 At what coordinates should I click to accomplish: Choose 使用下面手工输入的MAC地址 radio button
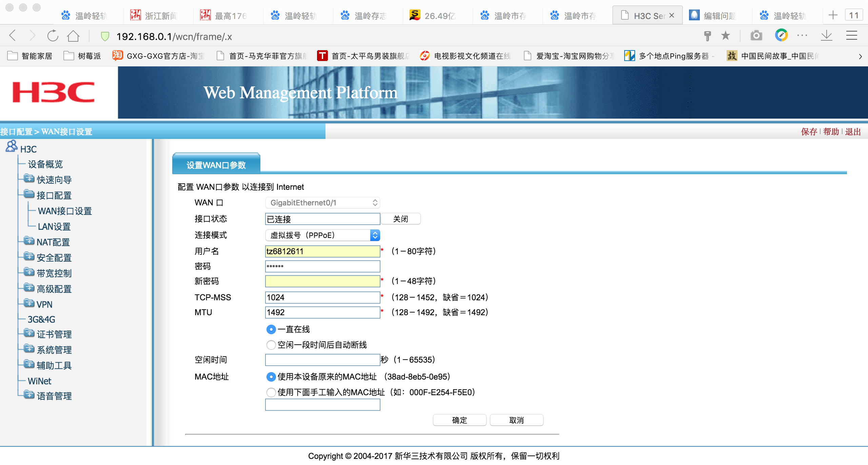[x=271, y=392]
